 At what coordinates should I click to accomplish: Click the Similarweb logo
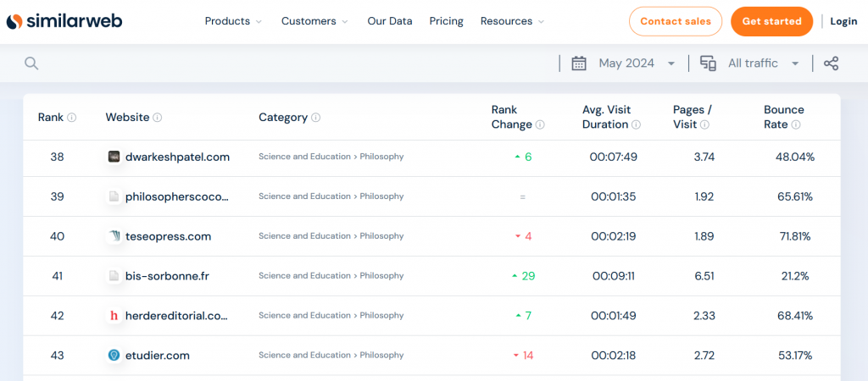[x=64, y=21]
